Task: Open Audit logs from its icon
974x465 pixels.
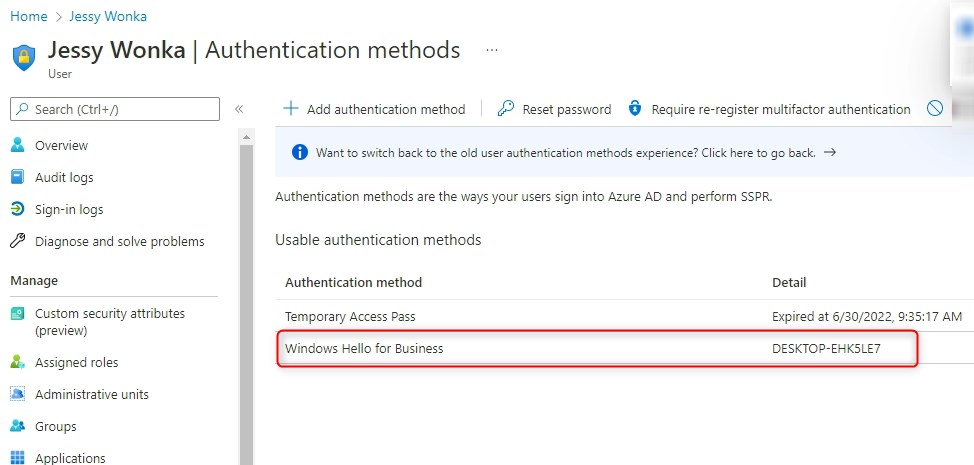Action: (17, 177)
